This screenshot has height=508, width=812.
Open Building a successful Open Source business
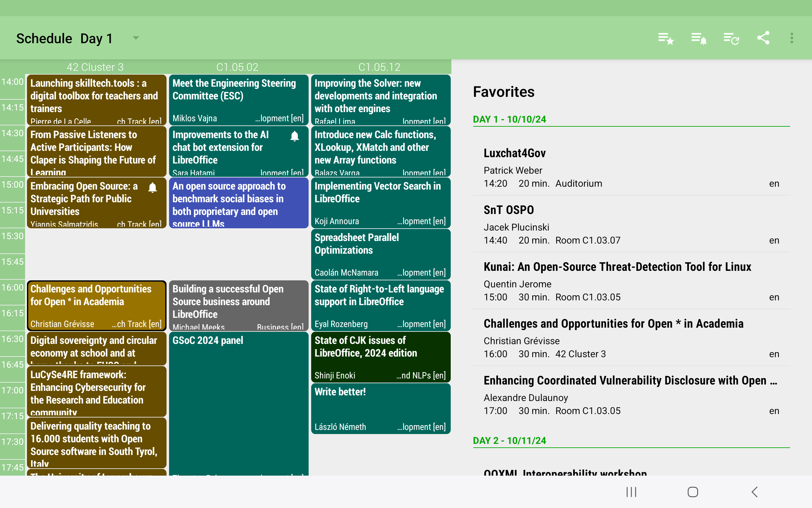pyautogui.click(x=239, y=305)
